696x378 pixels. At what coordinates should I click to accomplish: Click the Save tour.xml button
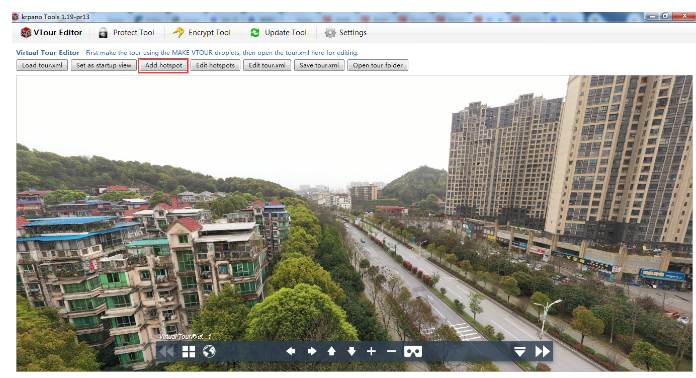point(319,65)
